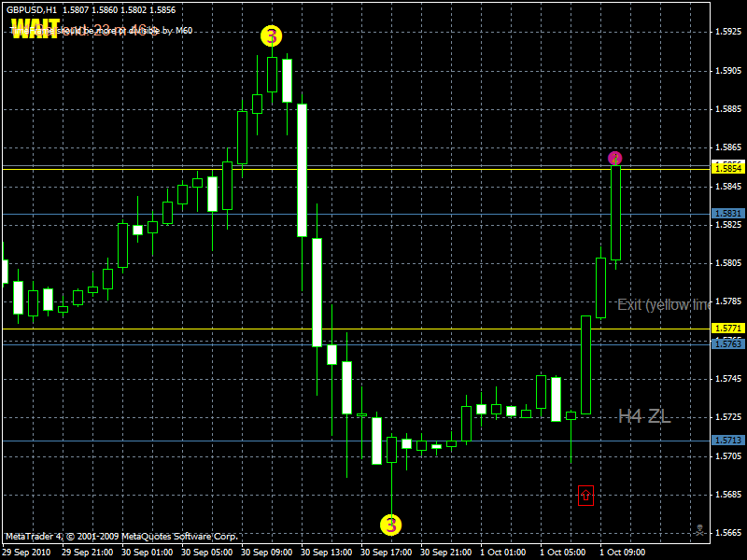Click the 1.5745 price axis label
The width and height of the screenshot is (747, 560).
pyautogui.click(x=728, y=379)
